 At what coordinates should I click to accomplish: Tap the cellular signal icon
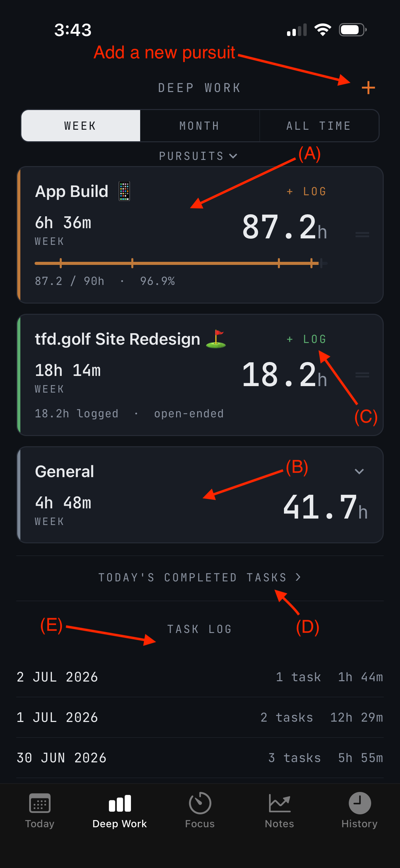coord(297,30)
